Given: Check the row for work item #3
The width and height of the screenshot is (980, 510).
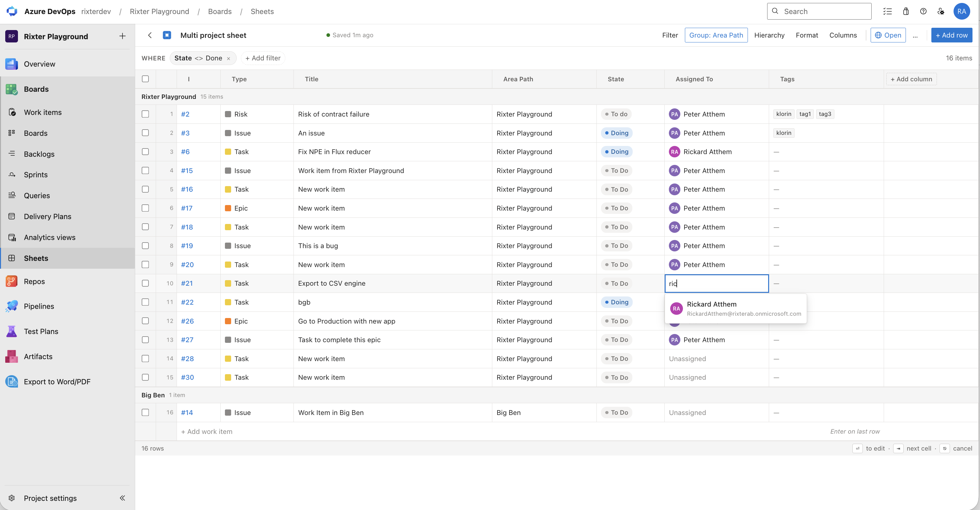Looking at the screenshot, I should pyautogui.click(x=145, y=133).
